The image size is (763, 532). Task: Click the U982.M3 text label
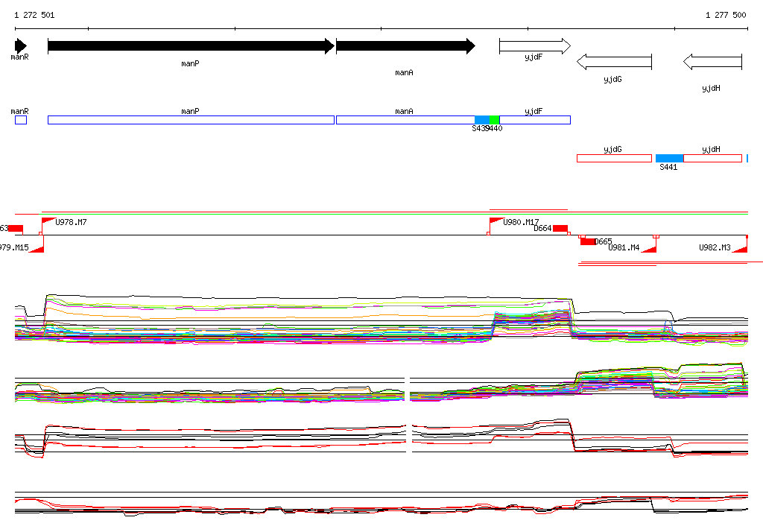pos(715,248)
